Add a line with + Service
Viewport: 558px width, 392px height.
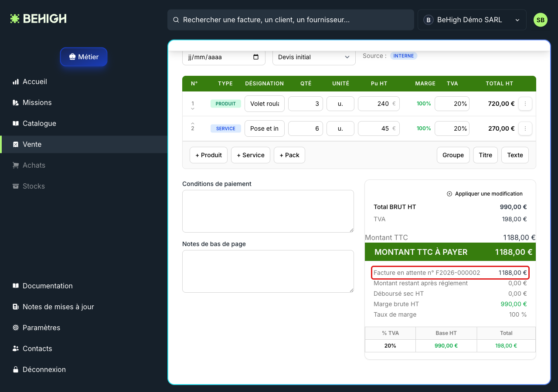251,155
